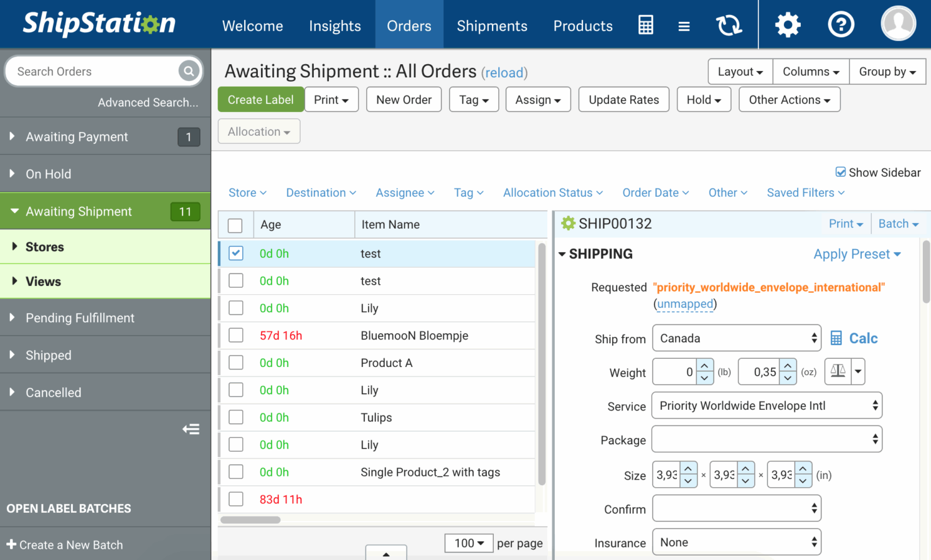Screen dimensions: 931x560
Task: Click the sync/refresh icon in top navigation
Action: coord(728,25)
